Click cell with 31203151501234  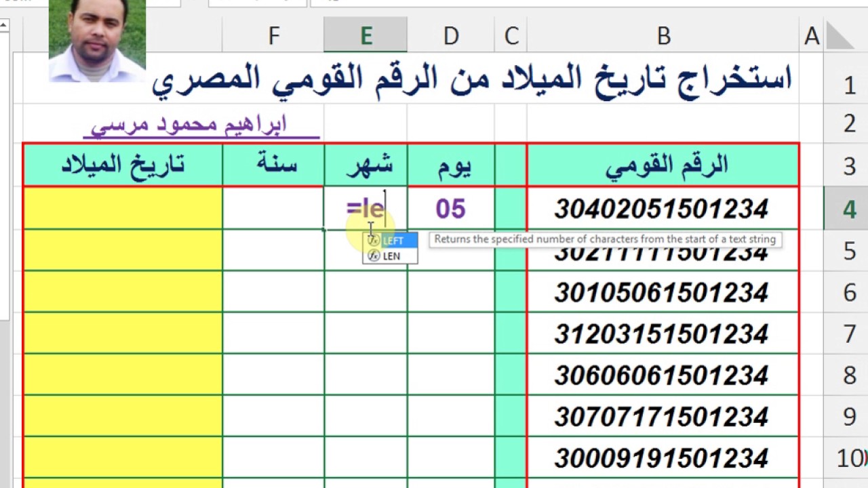663,333
